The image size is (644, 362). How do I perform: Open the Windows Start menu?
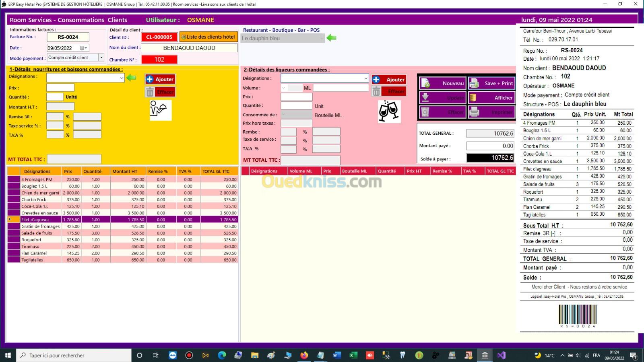click(x=8, y=355)
